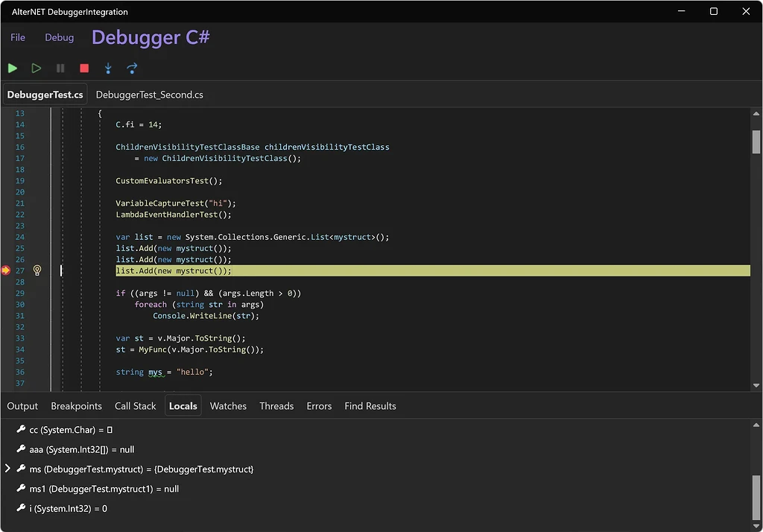The height and width of the screenshot is (532, 763).
Task: Show the Watches tab
Action: (228, 406)
